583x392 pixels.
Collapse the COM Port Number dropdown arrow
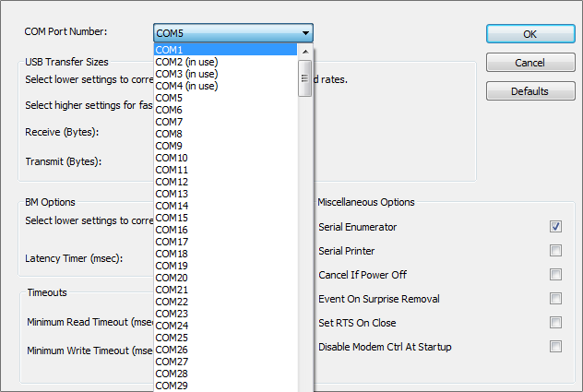tap(305, 32)
